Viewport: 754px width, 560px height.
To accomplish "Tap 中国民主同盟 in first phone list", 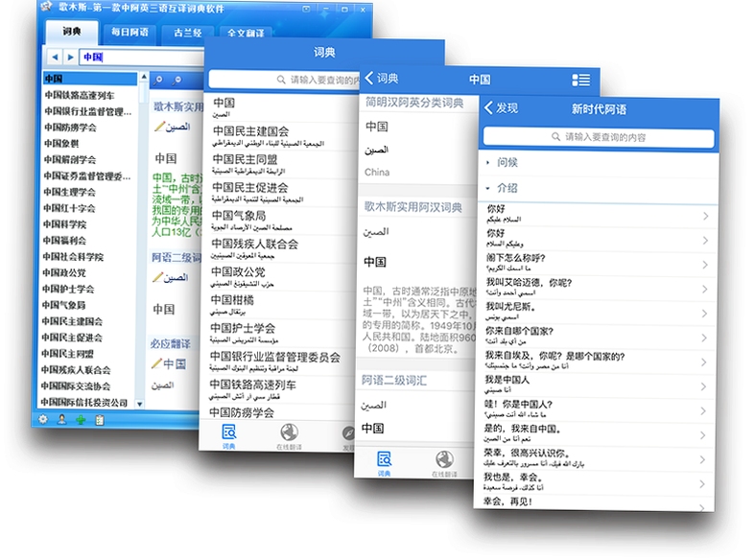I will coord(284,164).
